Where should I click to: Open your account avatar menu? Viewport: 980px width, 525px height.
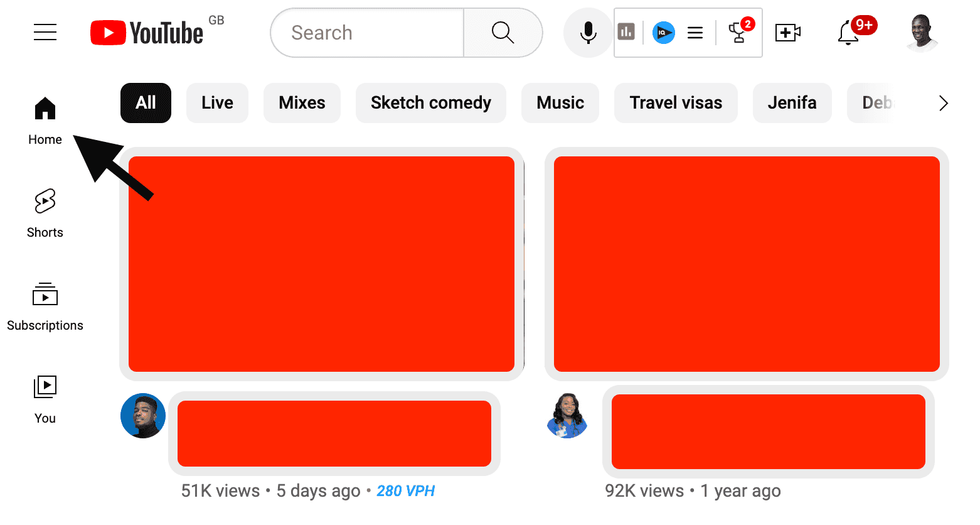(921, 33)
